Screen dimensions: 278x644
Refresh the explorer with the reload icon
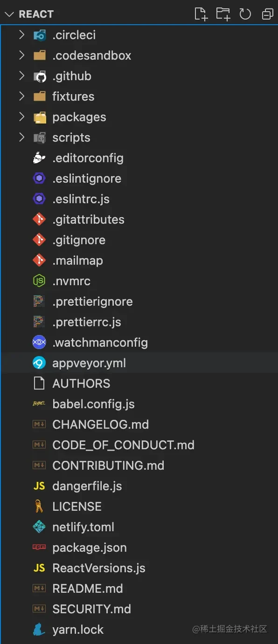point(245,14)
